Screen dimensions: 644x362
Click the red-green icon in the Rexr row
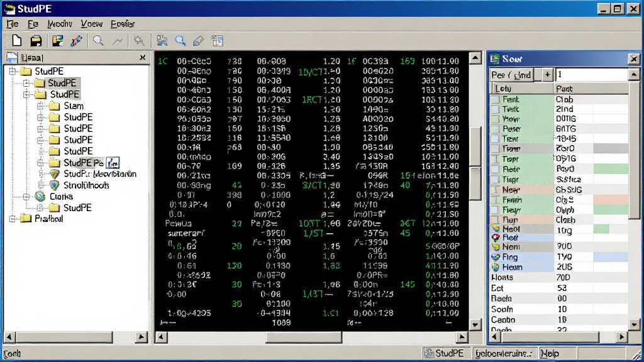click(x=496, y=238)
